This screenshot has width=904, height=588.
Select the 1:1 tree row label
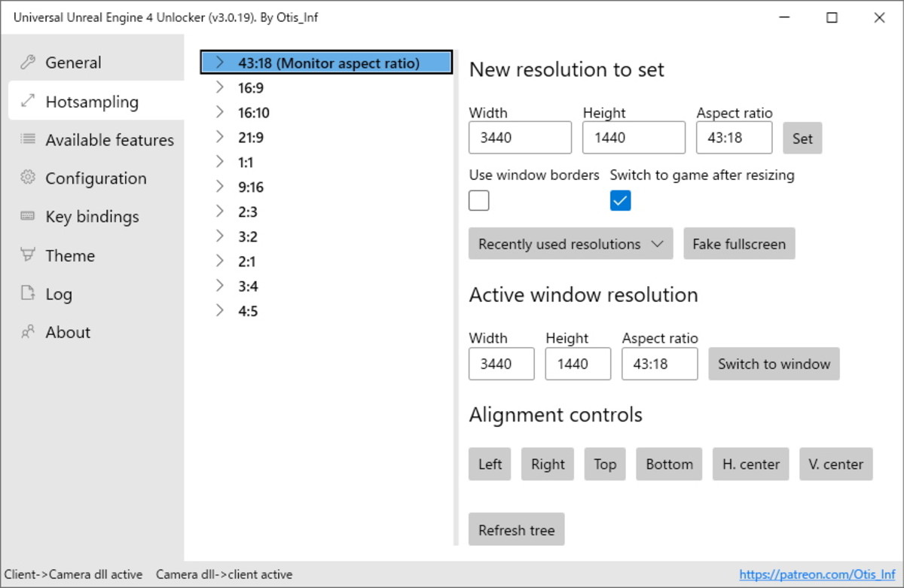tap(246, 163)
